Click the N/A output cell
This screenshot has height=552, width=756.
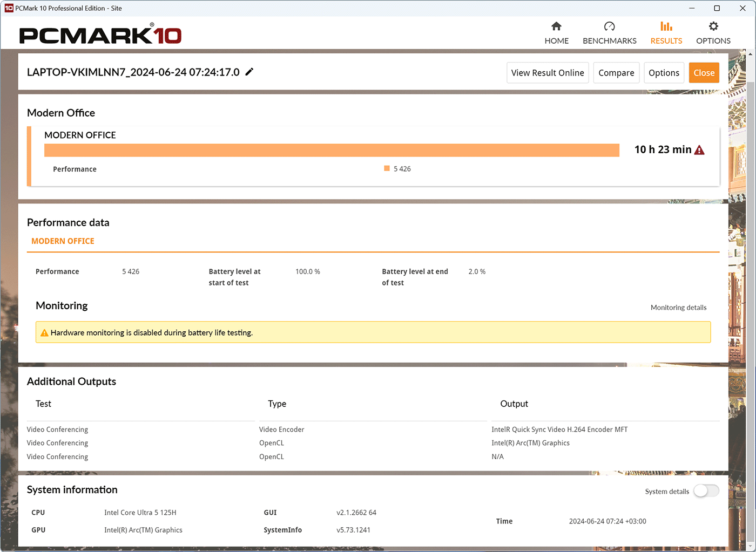(x=497, y=456)
